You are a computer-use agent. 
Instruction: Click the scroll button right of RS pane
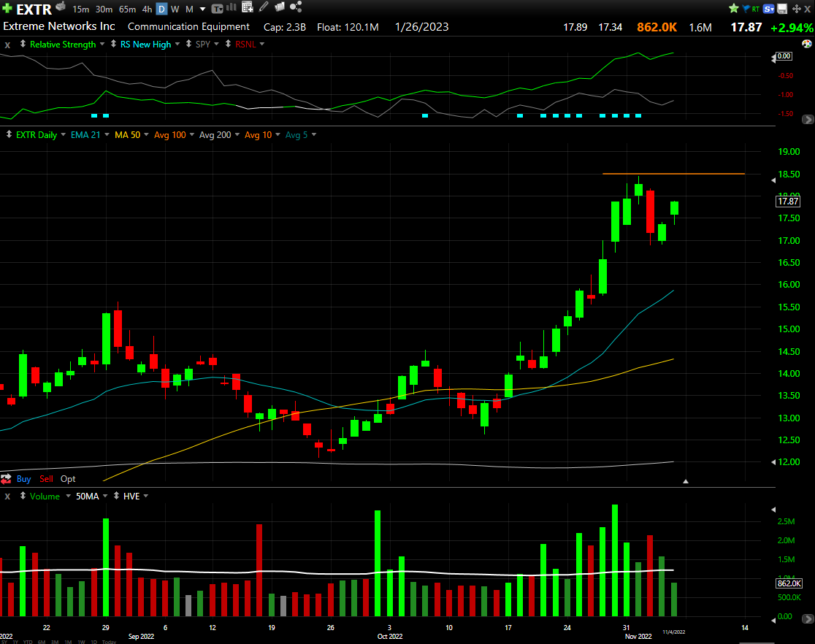coord(808,120)
